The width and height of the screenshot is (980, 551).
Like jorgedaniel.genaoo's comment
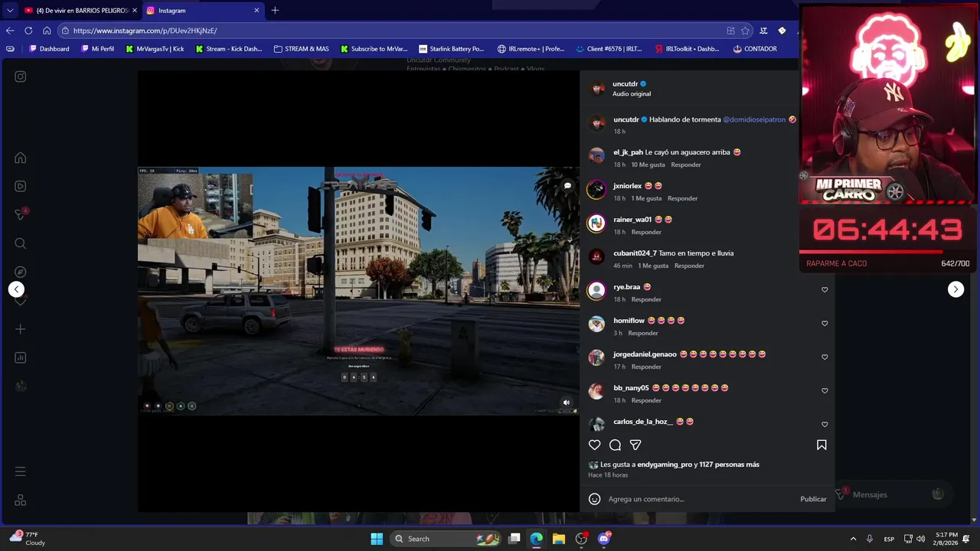(825, 357)
